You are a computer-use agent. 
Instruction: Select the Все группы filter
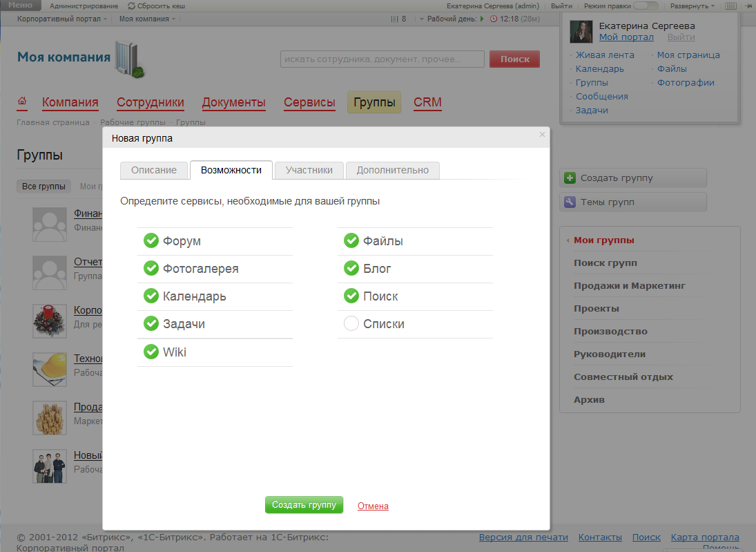tap(43, 187)
